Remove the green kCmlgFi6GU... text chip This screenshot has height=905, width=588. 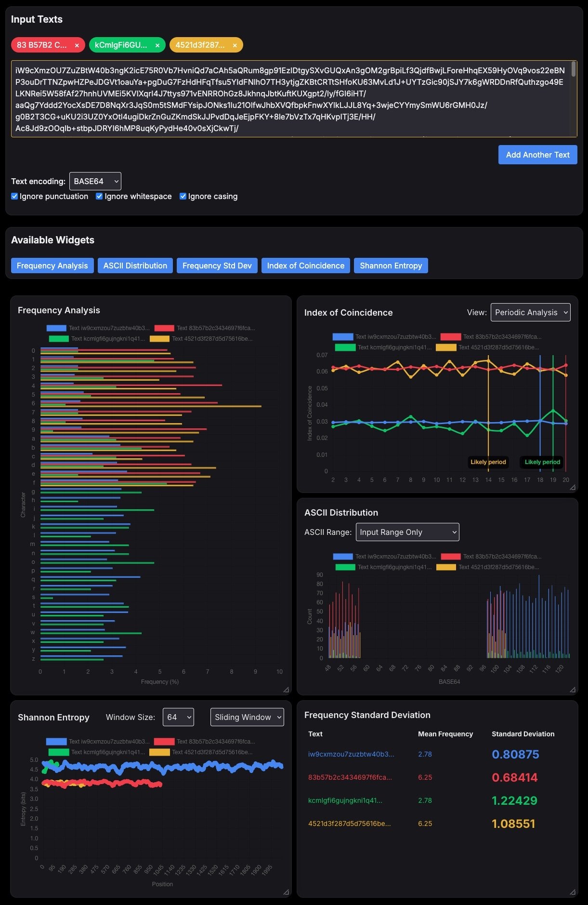157,45
